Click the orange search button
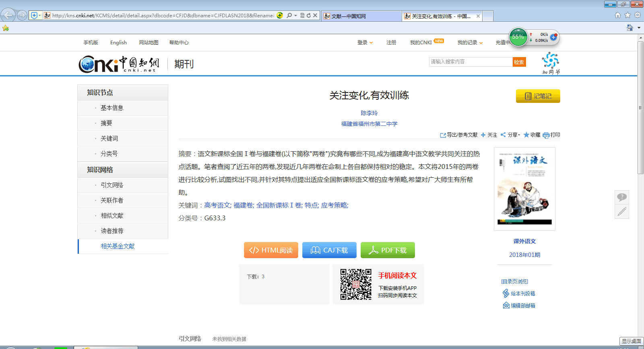This screenshot has height=349, width=644. point(519,62)
